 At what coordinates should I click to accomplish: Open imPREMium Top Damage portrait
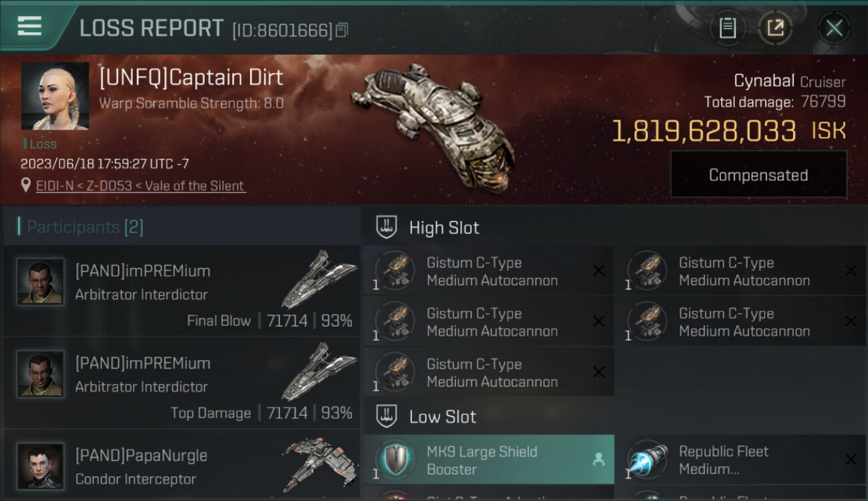click(x=41, y=374)
